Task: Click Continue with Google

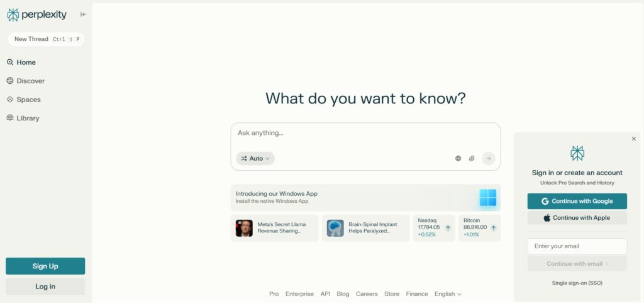Action: tap(577, 201)
